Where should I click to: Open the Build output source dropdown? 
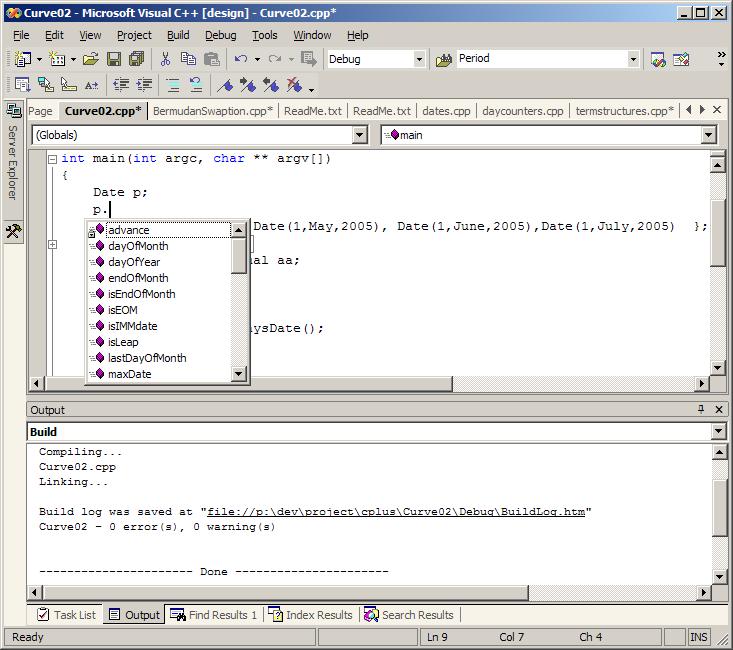click(716, 432)
